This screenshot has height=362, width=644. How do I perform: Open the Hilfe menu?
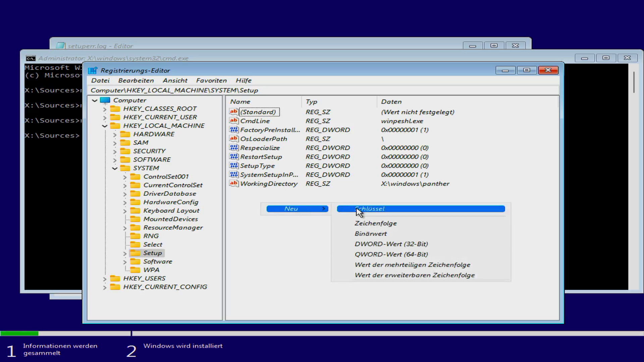point(244,80)
